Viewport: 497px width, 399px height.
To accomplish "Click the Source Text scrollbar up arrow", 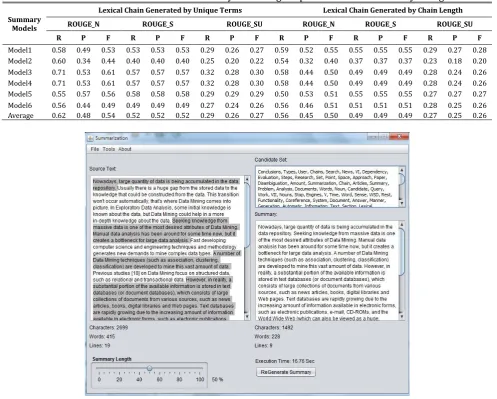I will coord(247,180).
